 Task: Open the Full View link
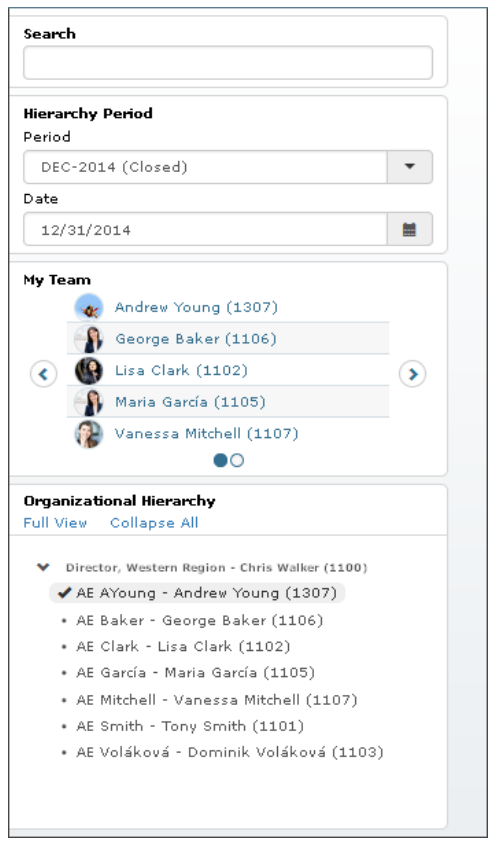pos(55,523)
